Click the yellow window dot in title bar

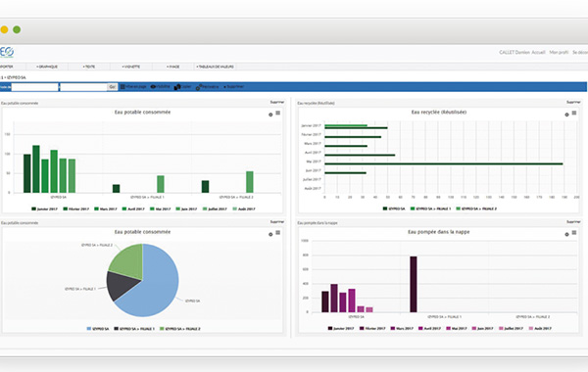[4, 29]
